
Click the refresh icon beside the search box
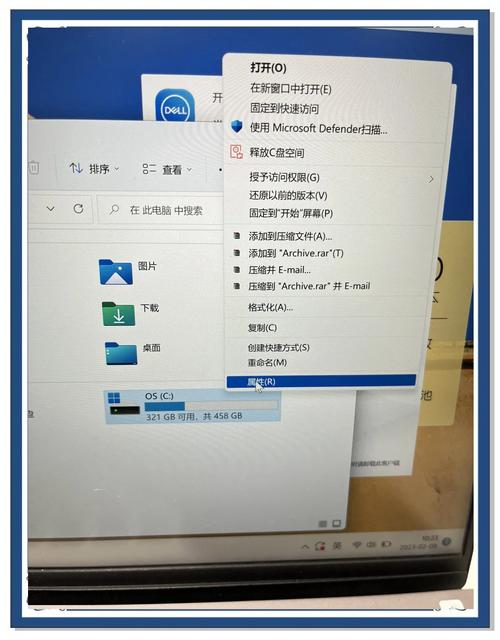(x=78, y=209)
